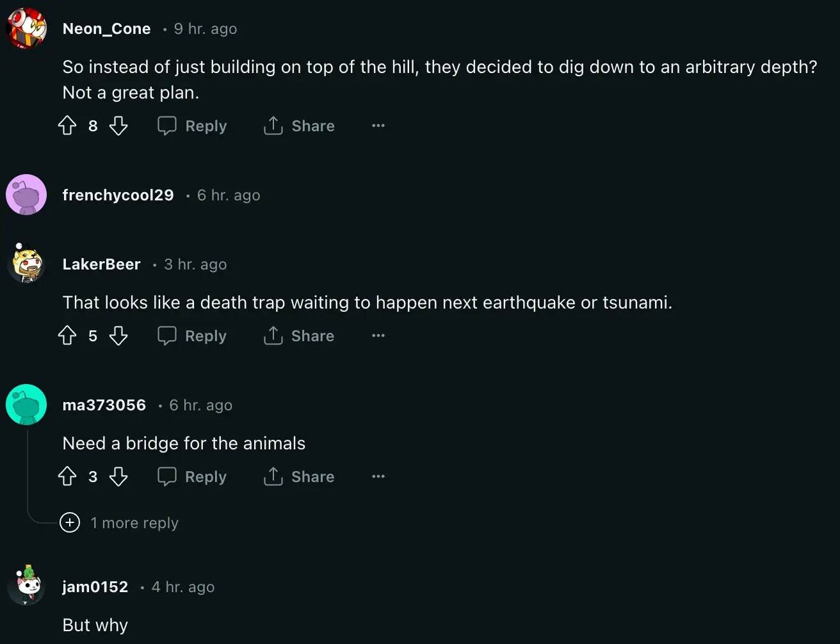Open frenchycool29's profile via avatar
The width and height of the screenshot is (840, 644).
pyautogui.click(x=26, y=194)
